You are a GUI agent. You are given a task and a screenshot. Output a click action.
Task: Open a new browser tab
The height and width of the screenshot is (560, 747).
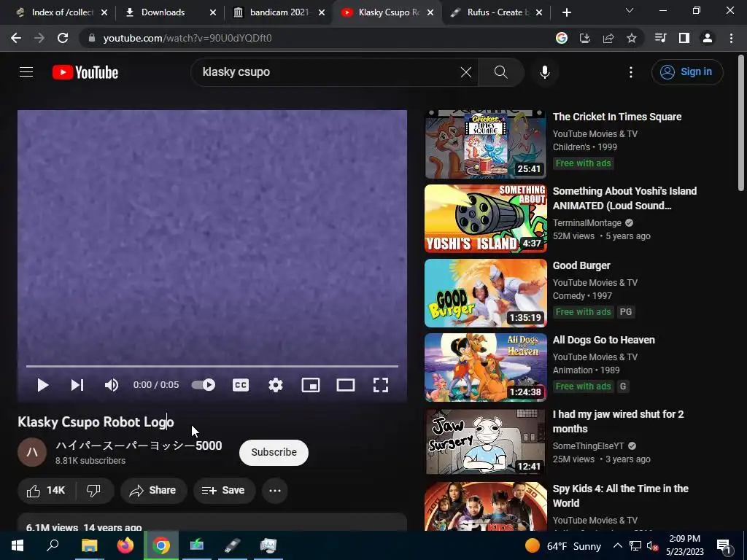click(x=566, y=12)
